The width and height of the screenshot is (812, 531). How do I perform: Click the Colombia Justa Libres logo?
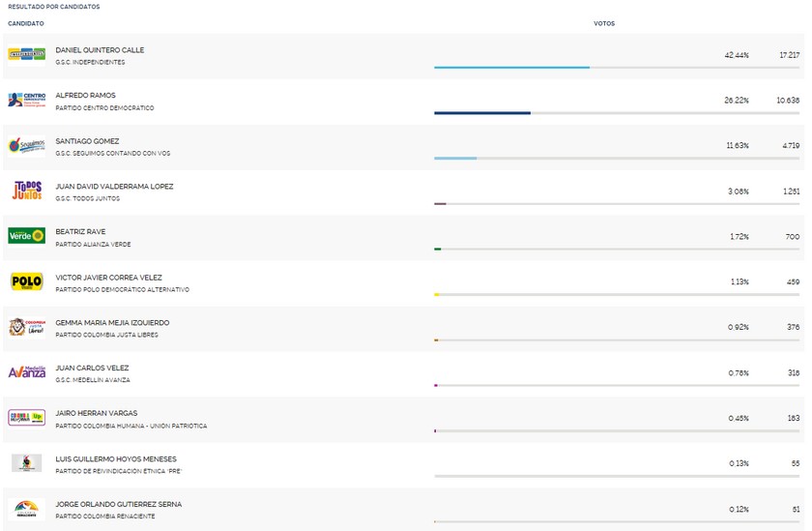[x=26, y=327]
